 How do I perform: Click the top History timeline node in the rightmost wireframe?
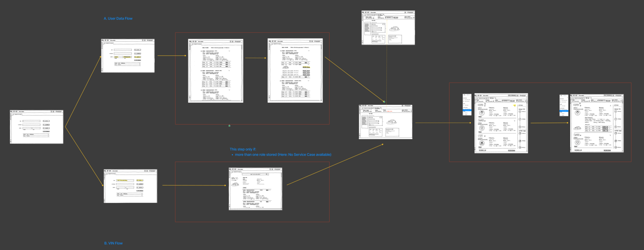615,111
